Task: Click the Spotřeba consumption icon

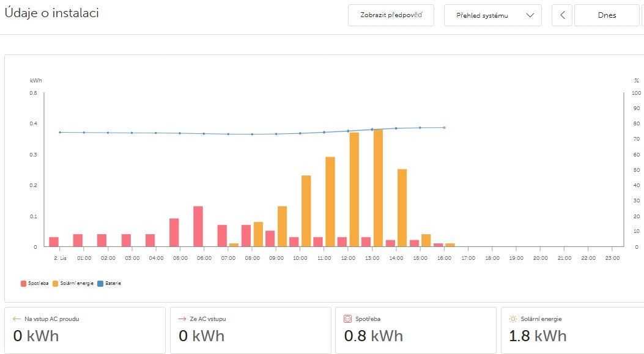Action: (348, 319)
